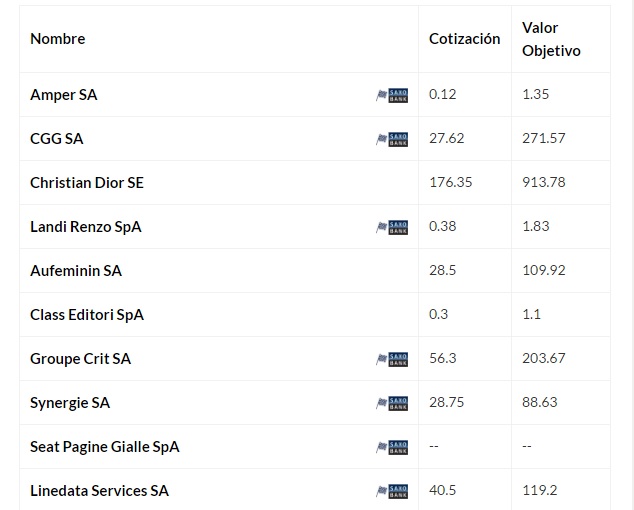Select the Saxo Bank icon for Groupe Crit SA
The width and height of the screenshot is (634, 510).
click(392, 359)
